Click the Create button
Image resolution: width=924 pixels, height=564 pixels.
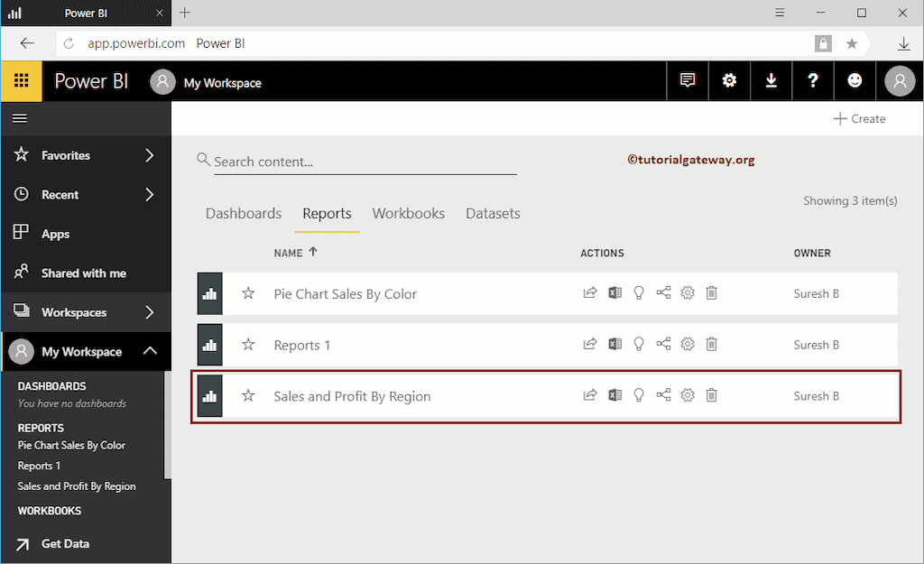click(x=860, y=118)
